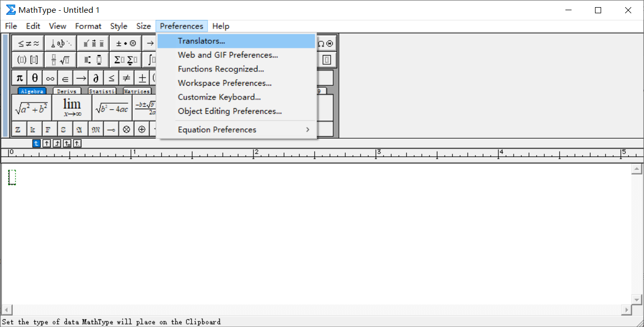Insert the right arrow symbol in small bar
The width and height of the screenshot is (644, 327).
tap(81, 78)
